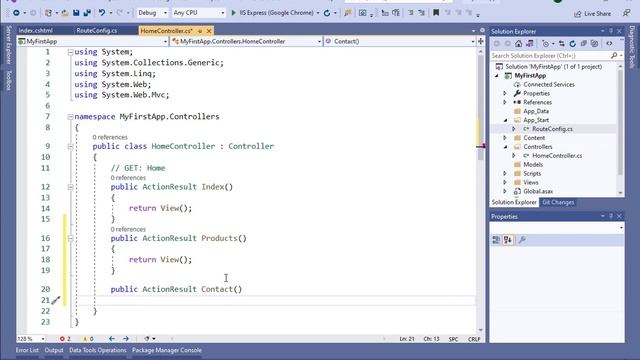Click the Home icon in Solution Explorer

pyautogui.click(x=518, y=44)
